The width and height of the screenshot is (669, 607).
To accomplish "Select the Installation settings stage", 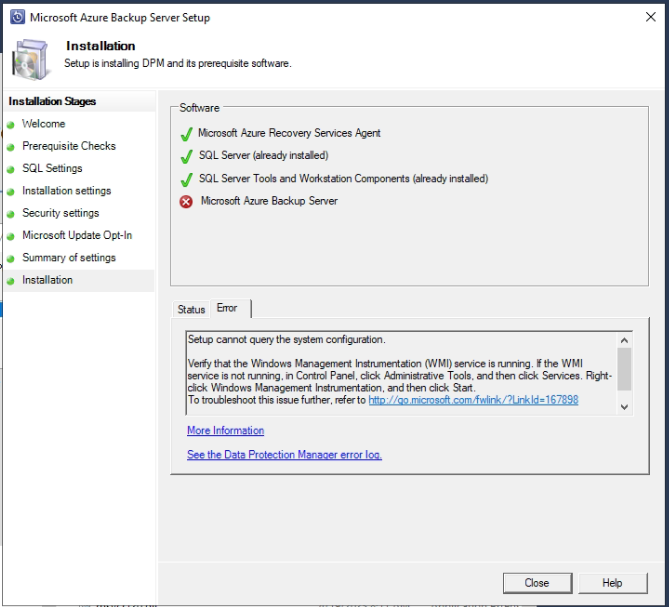I will click(67, 191).
